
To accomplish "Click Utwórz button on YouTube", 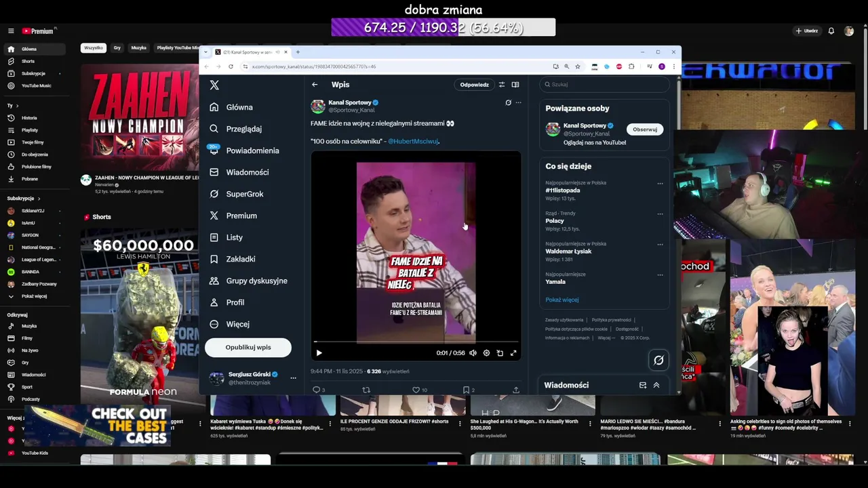I will [x=807, y=31].
